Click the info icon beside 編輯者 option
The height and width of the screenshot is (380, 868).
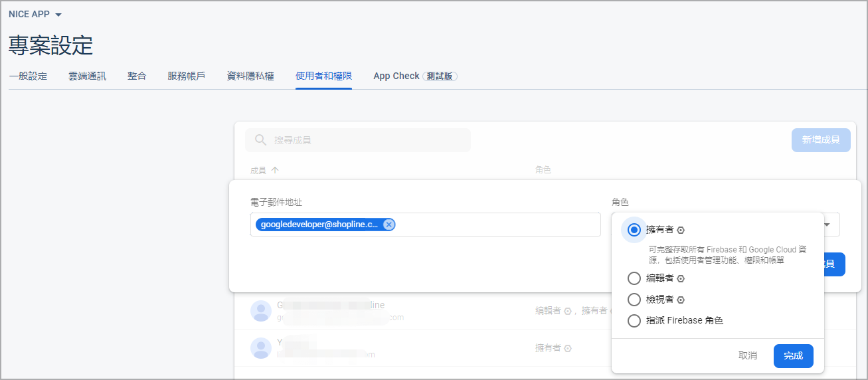[x=681, y=278]
